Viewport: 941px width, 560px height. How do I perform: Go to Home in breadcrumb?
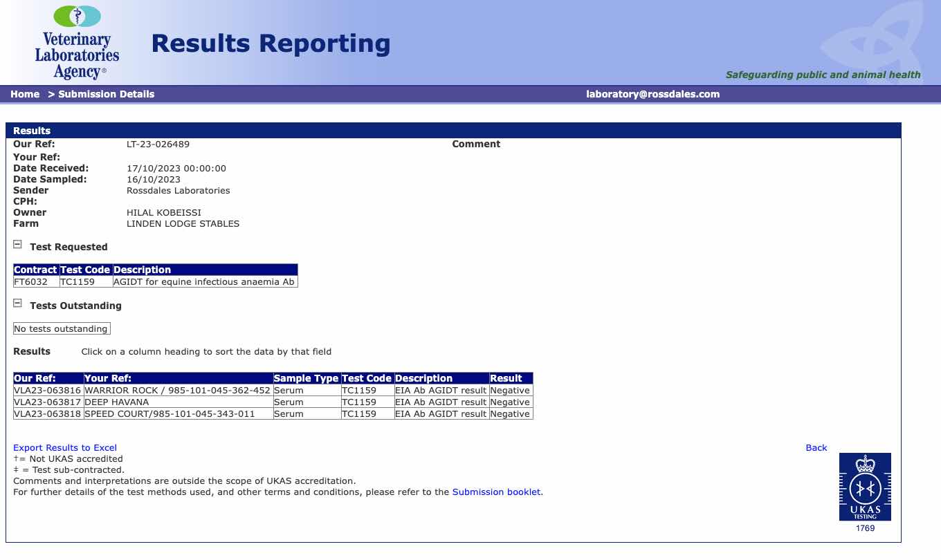pos(25,94)
